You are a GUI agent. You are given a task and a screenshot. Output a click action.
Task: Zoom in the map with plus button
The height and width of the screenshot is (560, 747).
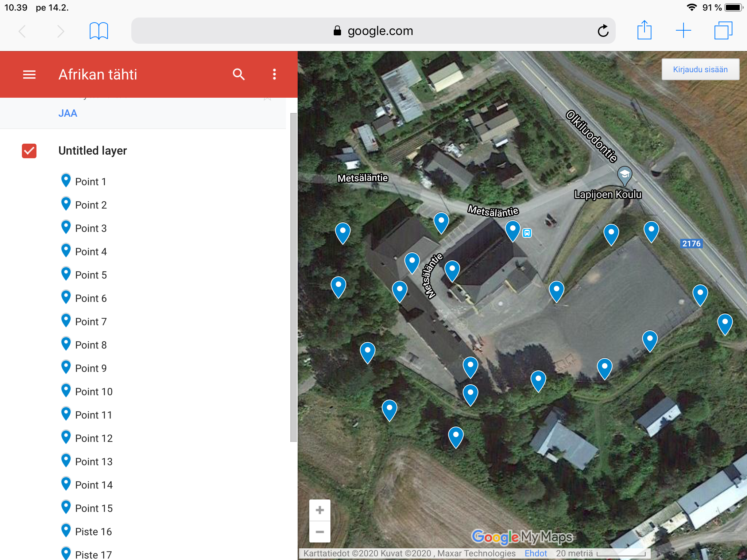tap(320, 510)
